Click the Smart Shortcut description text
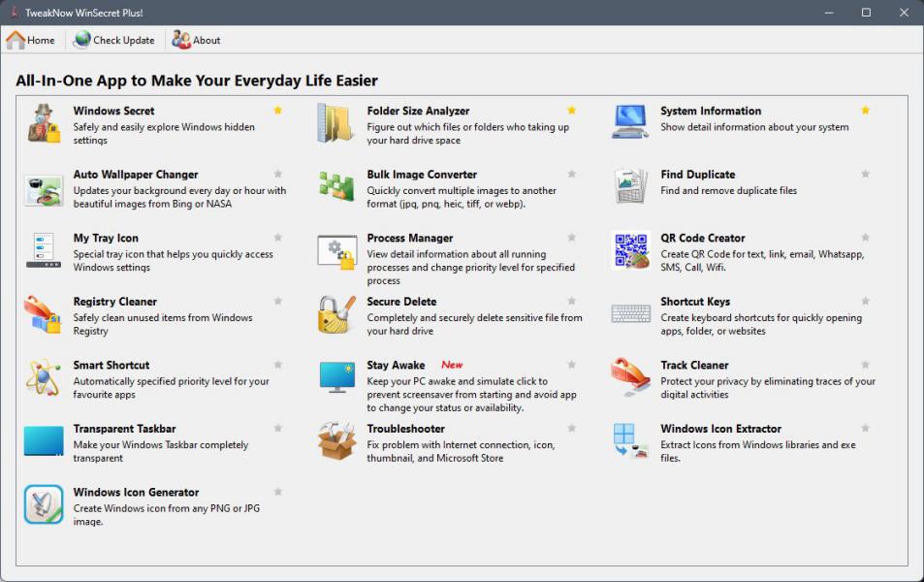924x582 pixels. pyautogui.click(x=171, y=388)
